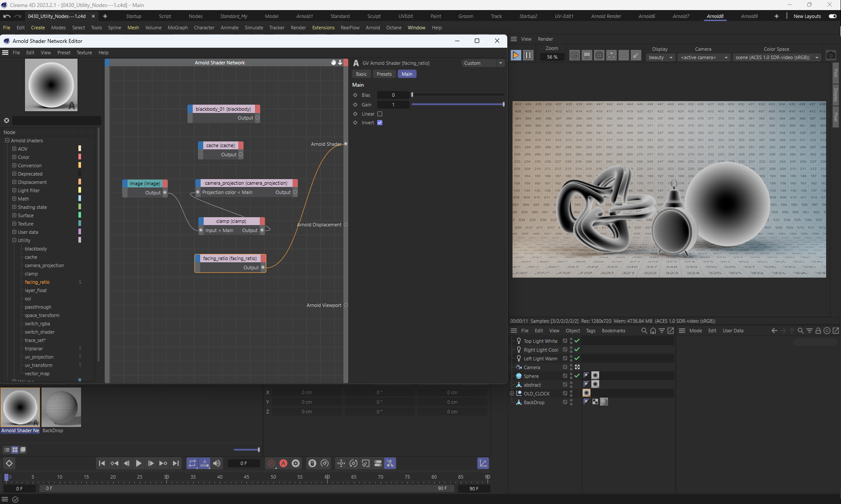Uncheck the Invert checkbox
Viewport: 841px width, 504px height.
tap(380, 123)
